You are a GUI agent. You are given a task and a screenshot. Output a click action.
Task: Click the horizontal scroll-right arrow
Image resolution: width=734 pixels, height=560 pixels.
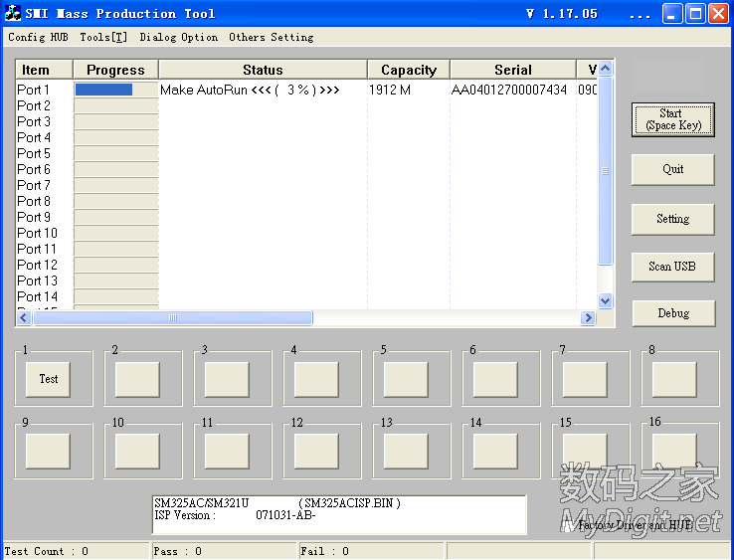[588, 318]
